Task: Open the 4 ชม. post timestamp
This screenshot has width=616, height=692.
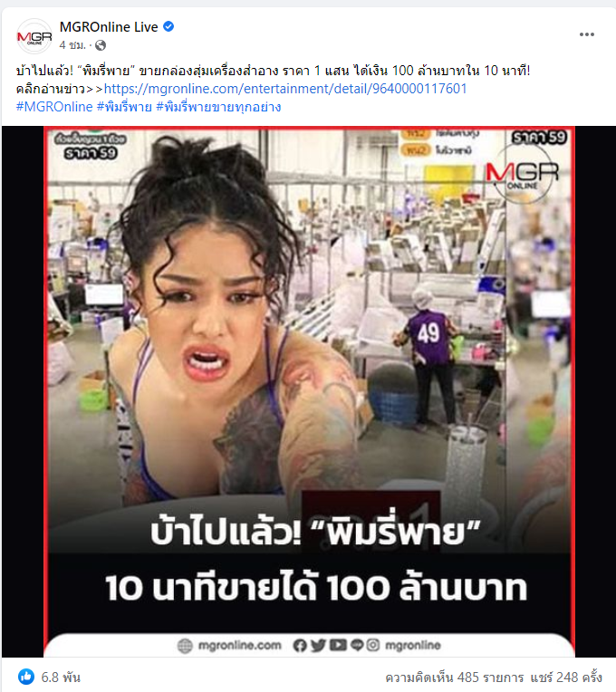Action: click(x=72, y=45)
